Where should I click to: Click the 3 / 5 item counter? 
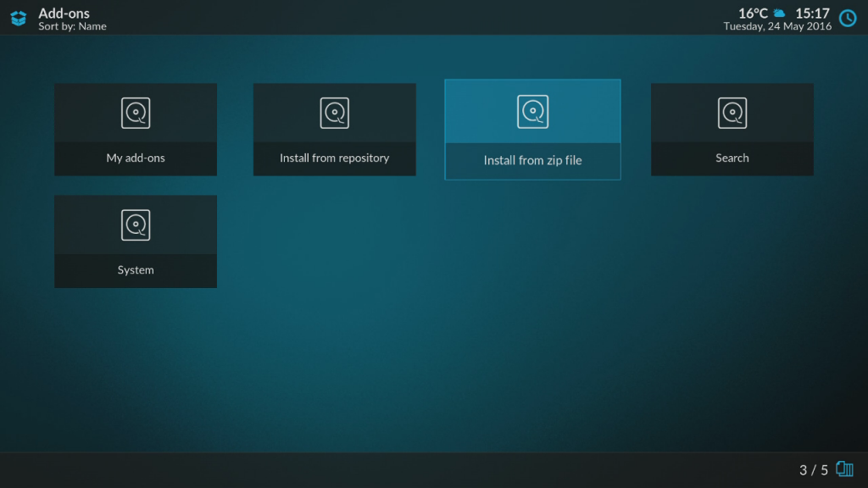point(813,469)
